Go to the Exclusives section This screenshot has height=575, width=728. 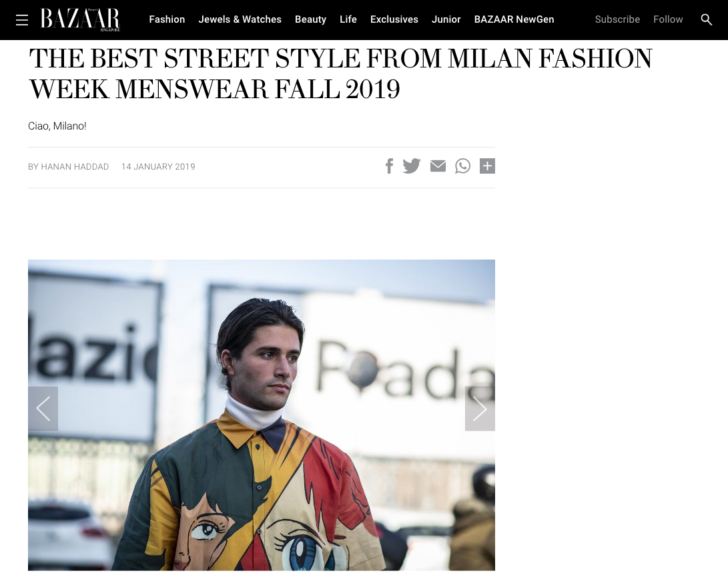pyautogui.click(x=394, y=19)
